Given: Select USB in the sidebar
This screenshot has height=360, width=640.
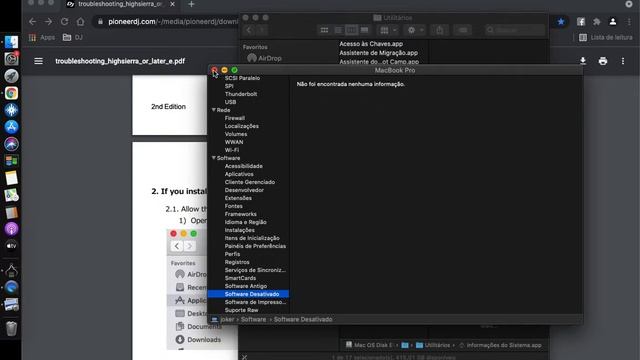Looking at the screenshot, I should click(x=230, y=102).
